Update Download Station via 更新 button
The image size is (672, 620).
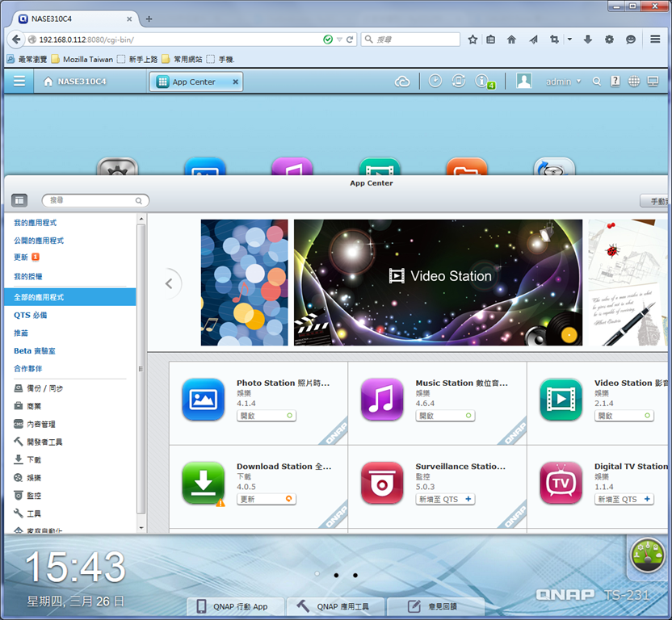(x=267, y=499)
